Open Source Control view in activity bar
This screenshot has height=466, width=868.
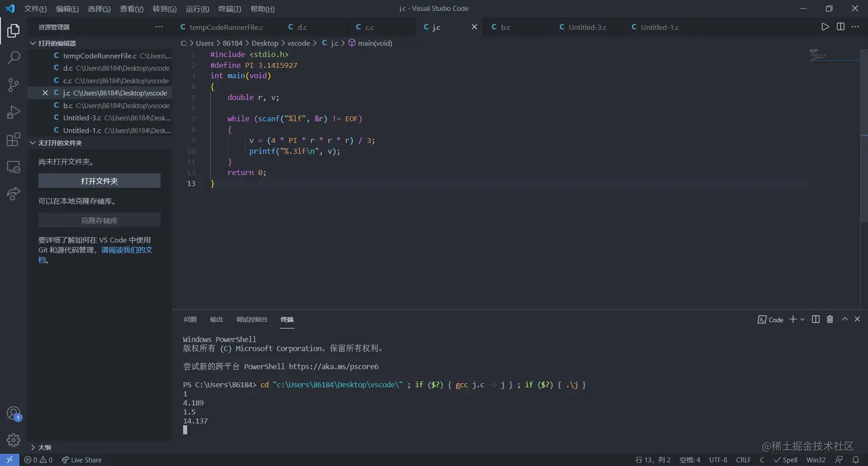(x=13, y=85)
